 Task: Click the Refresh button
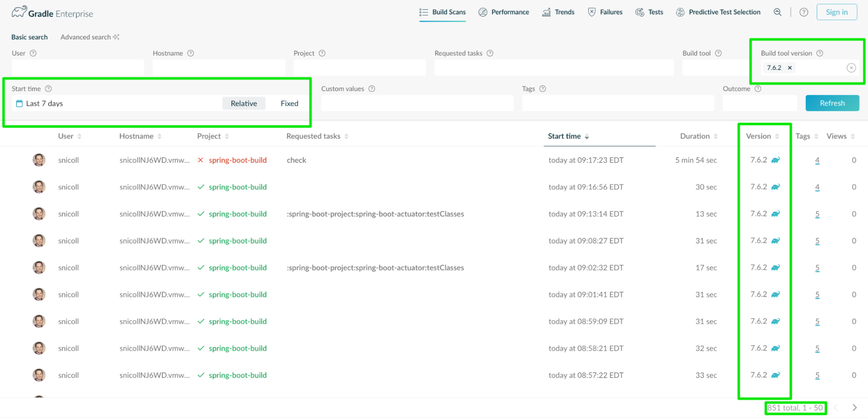click(x=832, y=103)
